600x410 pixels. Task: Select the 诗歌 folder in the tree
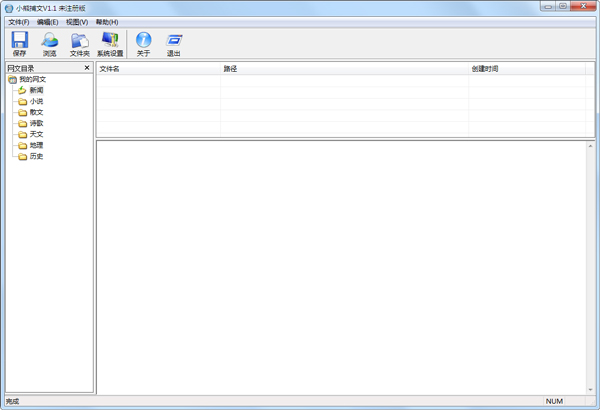point(36,123)
